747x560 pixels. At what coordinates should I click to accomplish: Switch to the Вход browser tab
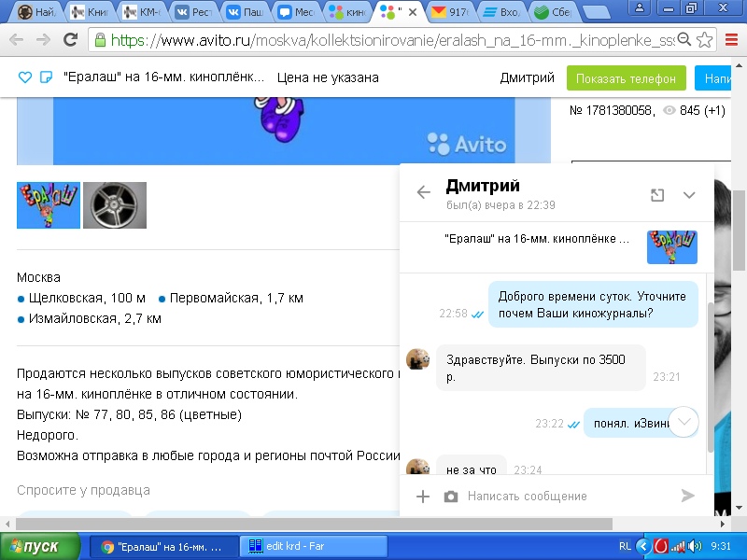501,12
